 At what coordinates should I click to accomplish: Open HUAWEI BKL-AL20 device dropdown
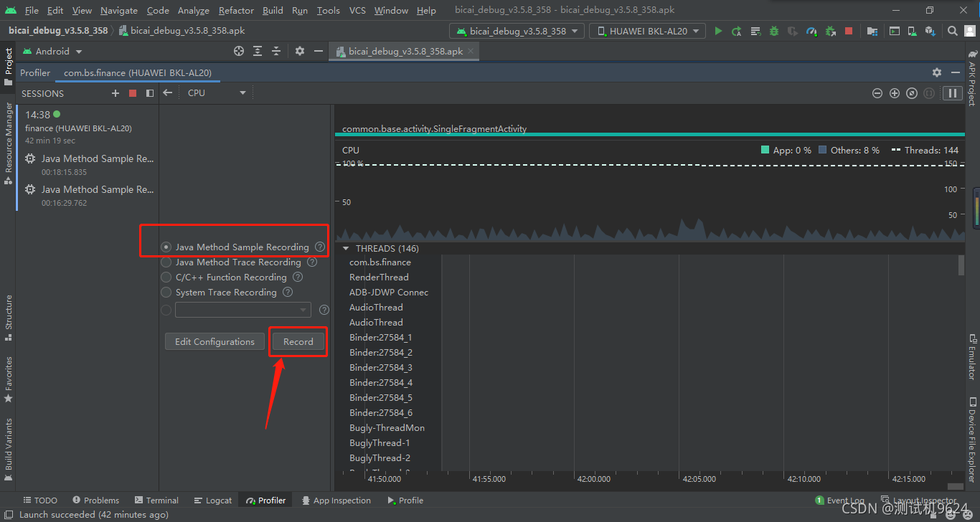[647, 32]
